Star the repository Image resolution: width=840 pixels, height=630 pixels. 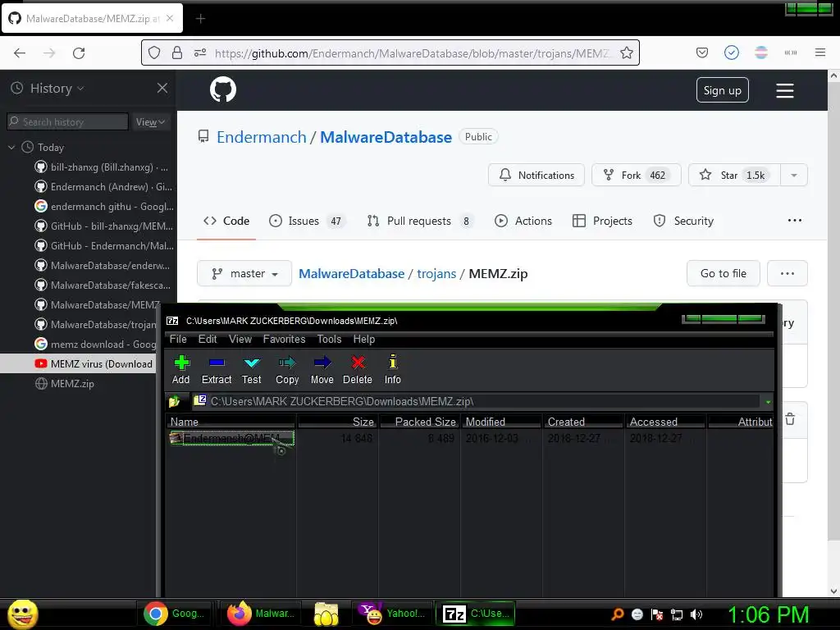pos(734,176)
